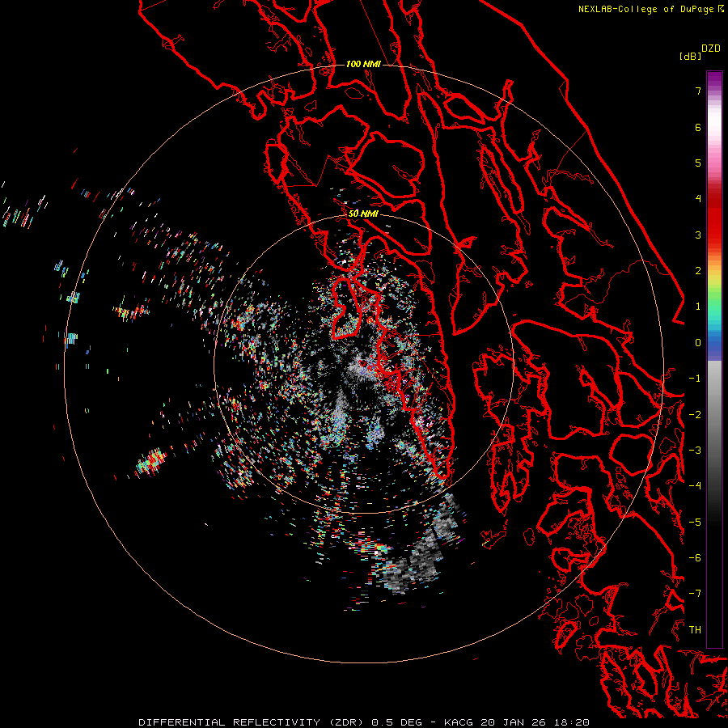The image size is (728, 728).
Task: Click the 1 value on the color scale
Action: tap(698, 307)
